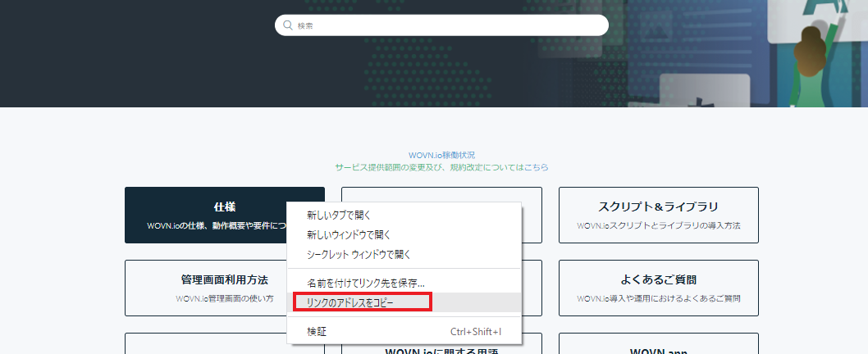
Task: Select 検証 to inspect the element
Action: [x=317, y=332]
